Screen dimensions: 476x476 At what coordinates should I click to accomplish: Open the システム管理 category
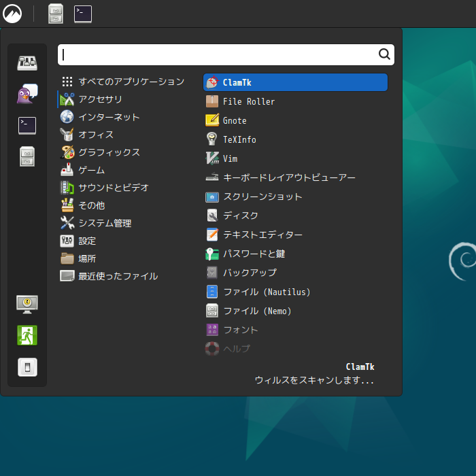(105, 223)
